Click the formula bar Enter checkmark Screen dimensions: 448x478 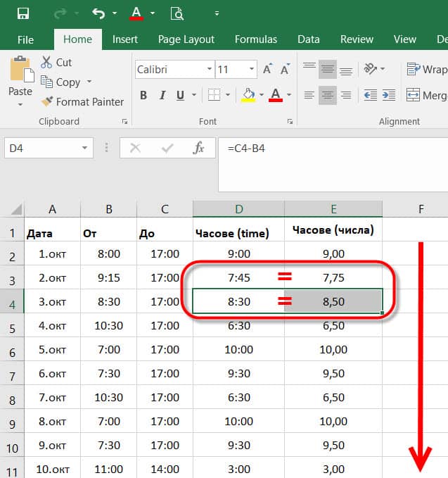(x=167, y=148)
